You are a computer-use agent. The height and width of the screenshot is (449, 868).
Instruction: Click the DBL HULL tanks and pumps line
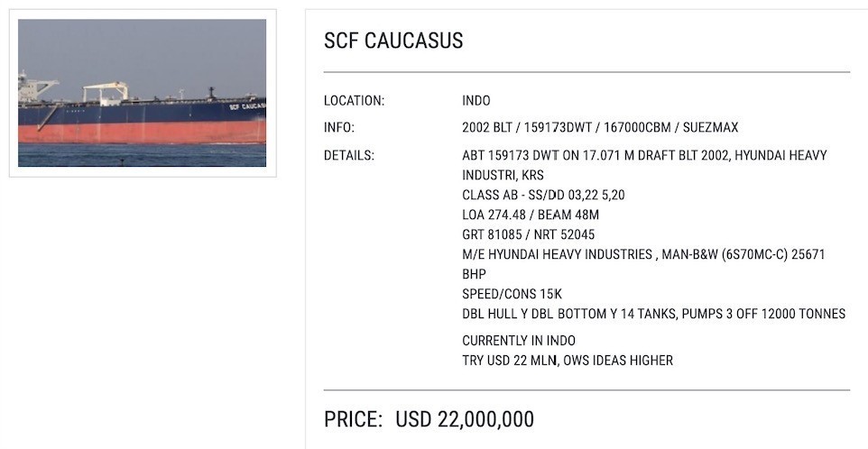point(654,314)
